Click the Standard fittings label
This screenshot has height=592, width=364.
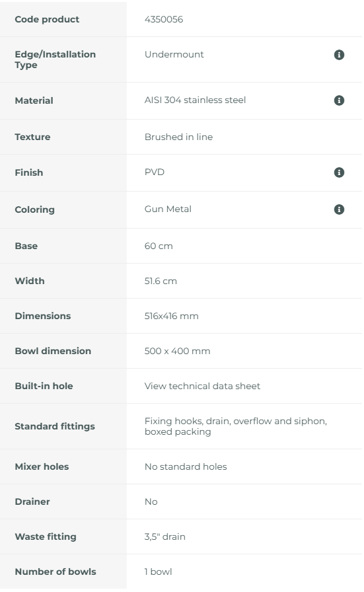(55, 426)
